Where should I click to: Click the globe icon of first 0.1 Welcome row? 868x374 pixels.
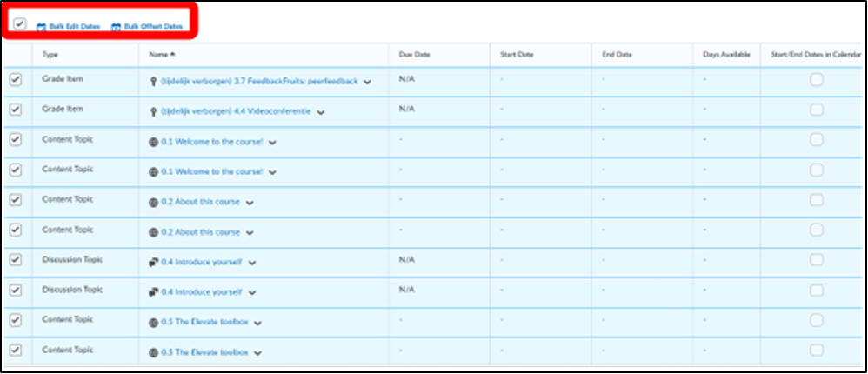tap(153, 142)
